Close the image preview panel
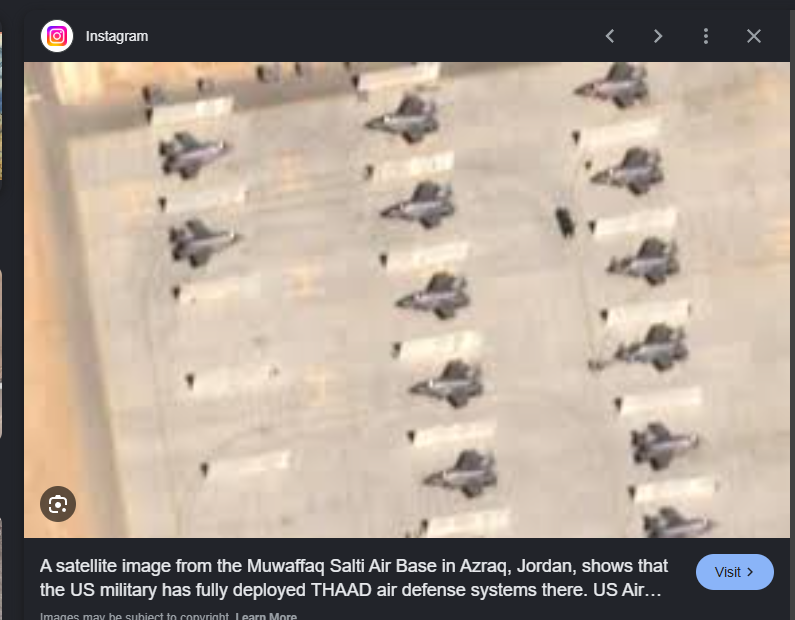The height and width of the screenshot is (620, 795). coord(754,36)
